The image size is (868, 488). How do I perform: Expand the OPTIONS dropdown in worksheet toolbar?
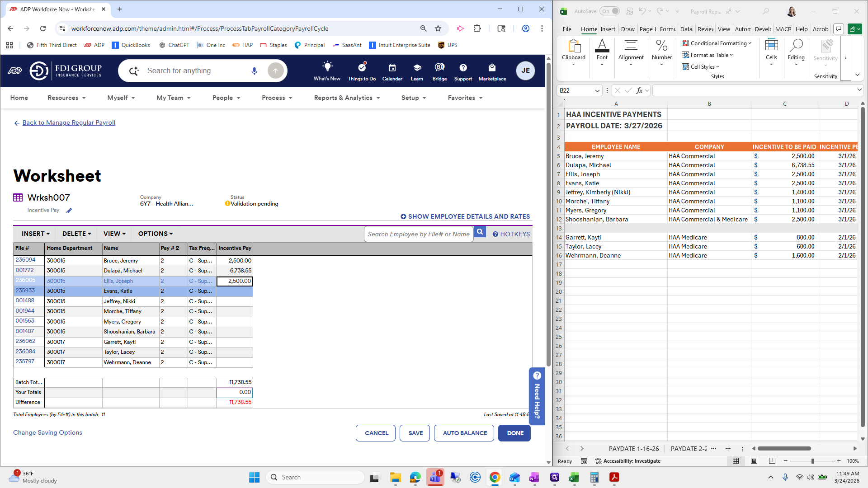156,234
